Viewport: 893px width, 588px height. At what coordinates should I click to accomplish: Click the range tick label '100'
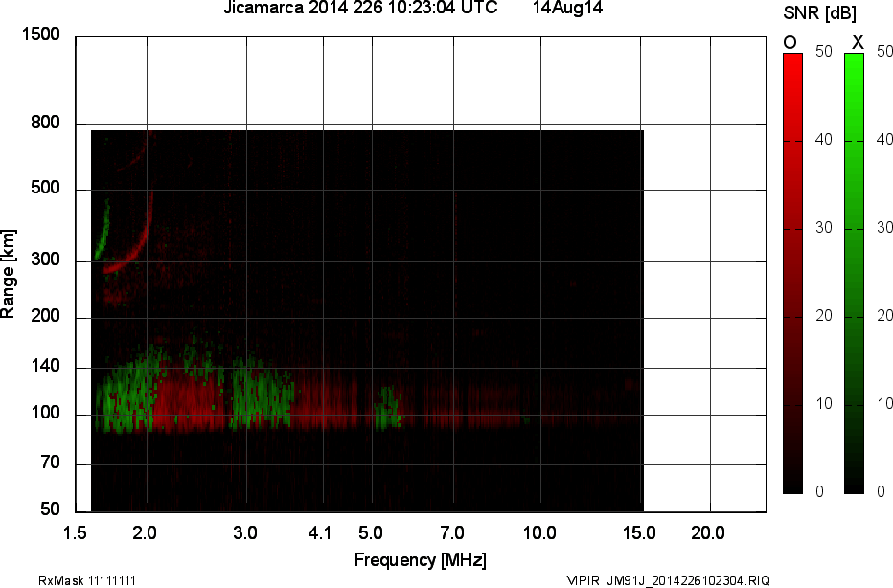(45, 413)
